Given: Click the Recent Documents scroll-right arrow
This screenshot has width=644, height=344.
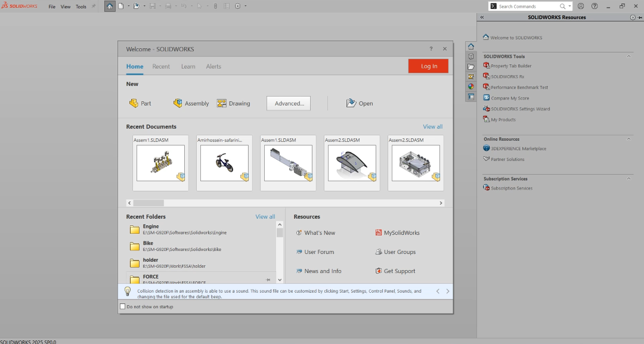Looking at the screenshot, I should (441, 203).
